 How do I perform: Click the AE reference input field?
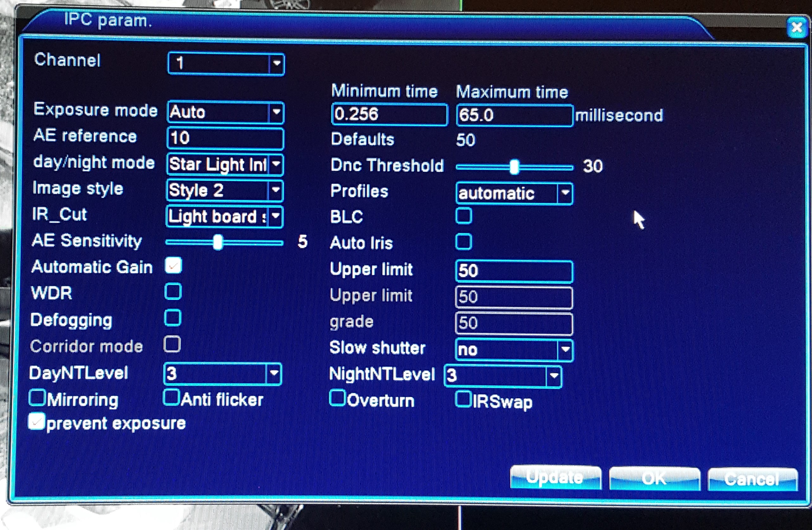click(225, 138)
